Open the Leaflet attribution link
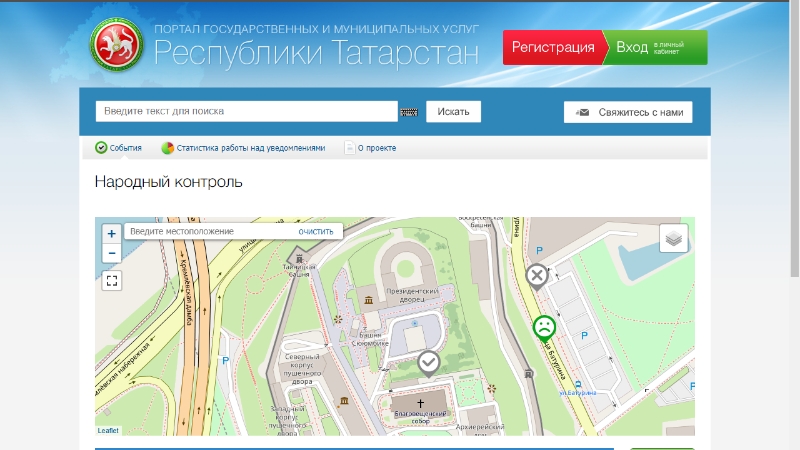Viewport: 800px width, 450px height. (x=107, y=430)
